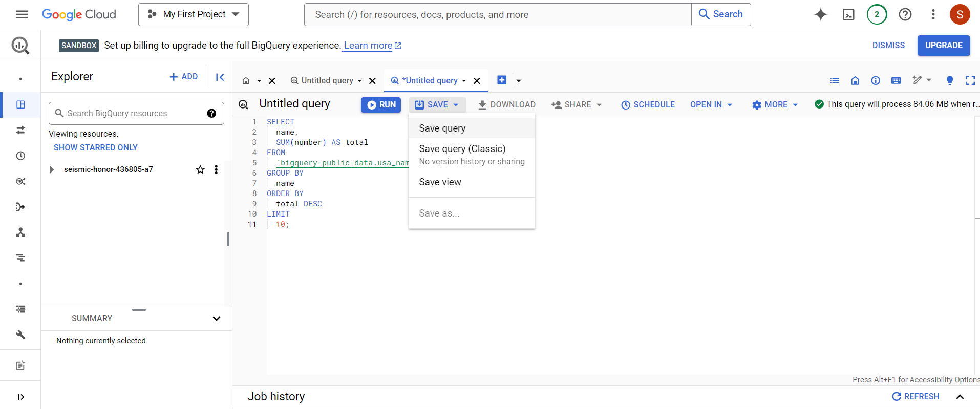Close the first Untitled query tab
Screen dimensions: 980x409
(x=373, y=81)
